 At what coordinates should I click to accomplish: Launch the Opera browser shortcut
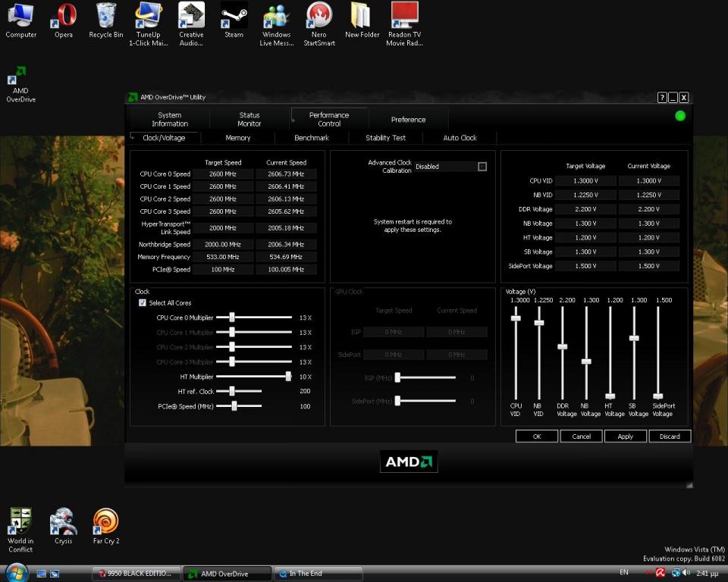(x=64, y=20)
